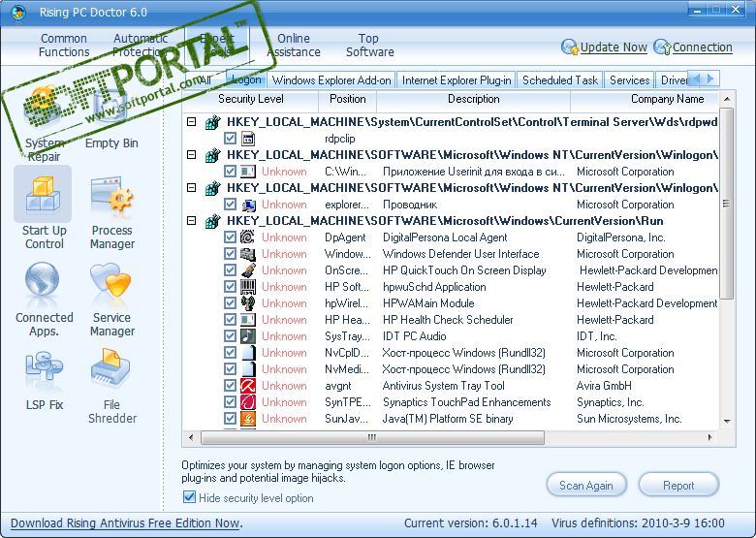Screen dimensions: 756x538
Task: Collapse the Winlogon node containing Userinit
Action: (191, 154)
